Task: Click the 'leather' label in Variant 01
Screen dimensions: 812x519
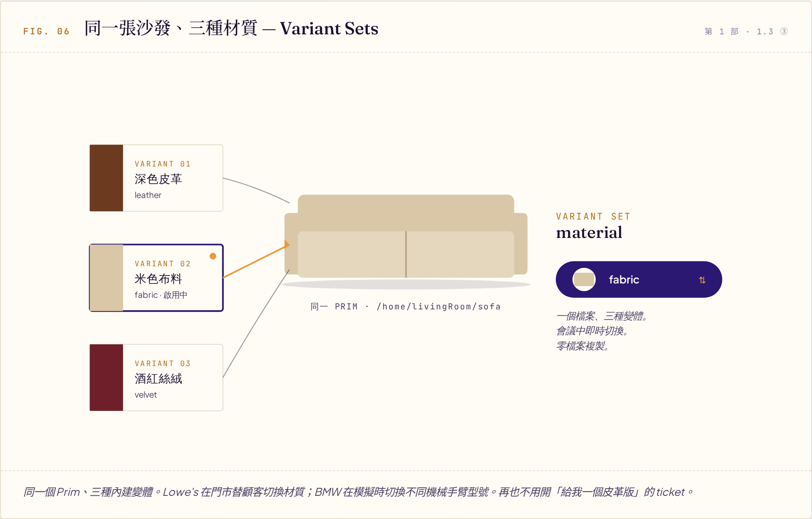Action: pos(148,195)
